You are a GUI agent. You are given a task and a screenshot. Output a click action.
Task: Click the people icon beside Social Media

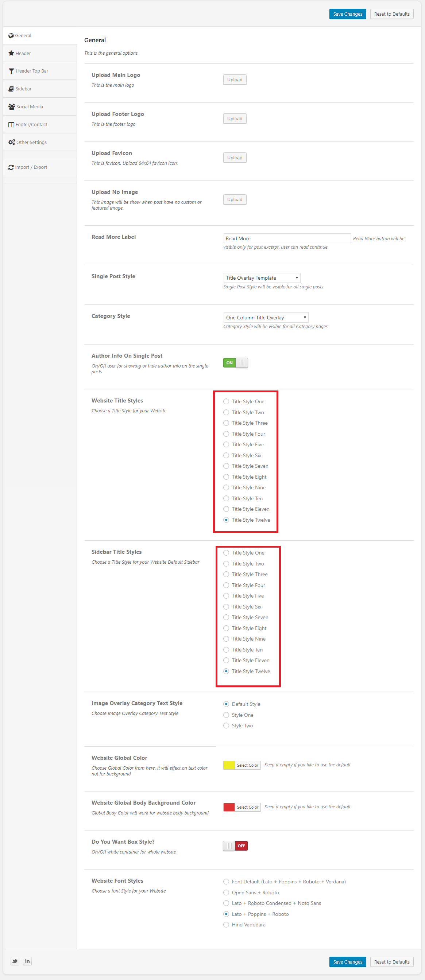pyautogui.click(x=11, y=107)
